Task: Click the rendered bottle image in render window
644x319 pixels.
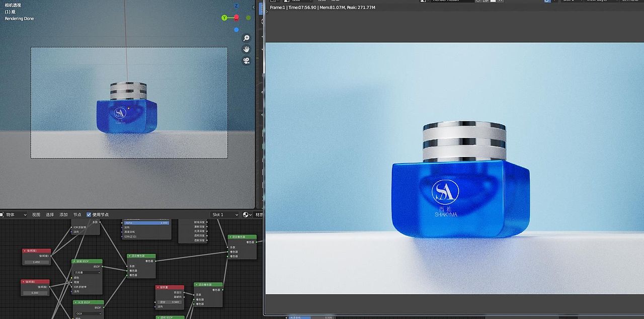Action: pyautogui.click(x=460, y=180)
